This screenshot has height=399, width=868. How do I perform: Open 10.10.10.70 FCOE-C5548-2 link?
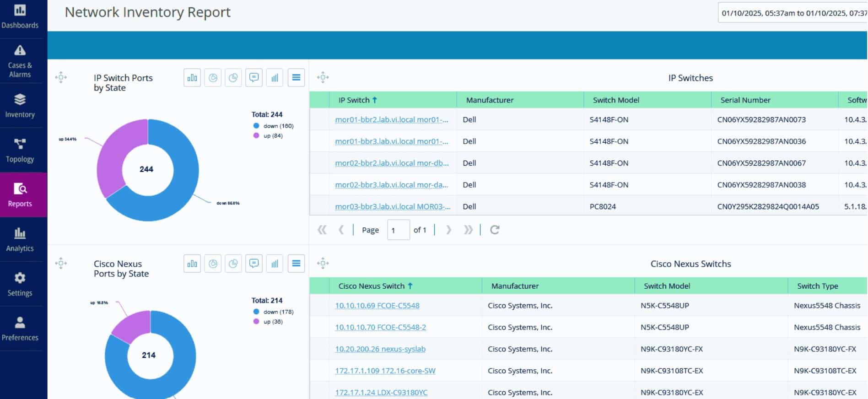tap(380, 327)
